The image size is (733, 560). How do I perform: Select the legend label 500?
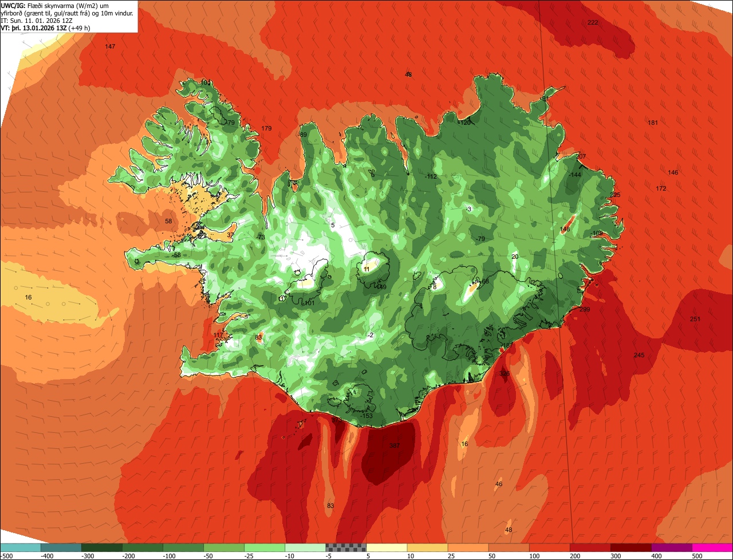tap(697, 555)
